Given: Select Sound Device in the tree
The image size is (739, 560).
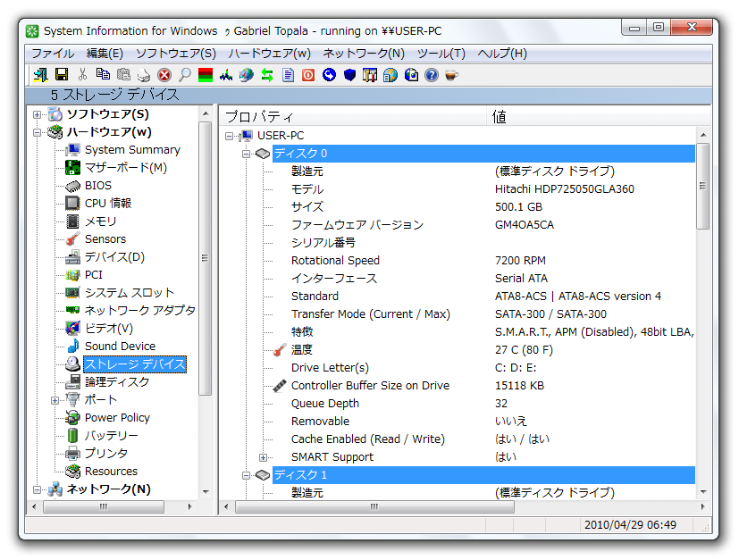Looking at the screenshot, I should pyautogui.click(x=120, y=347).
